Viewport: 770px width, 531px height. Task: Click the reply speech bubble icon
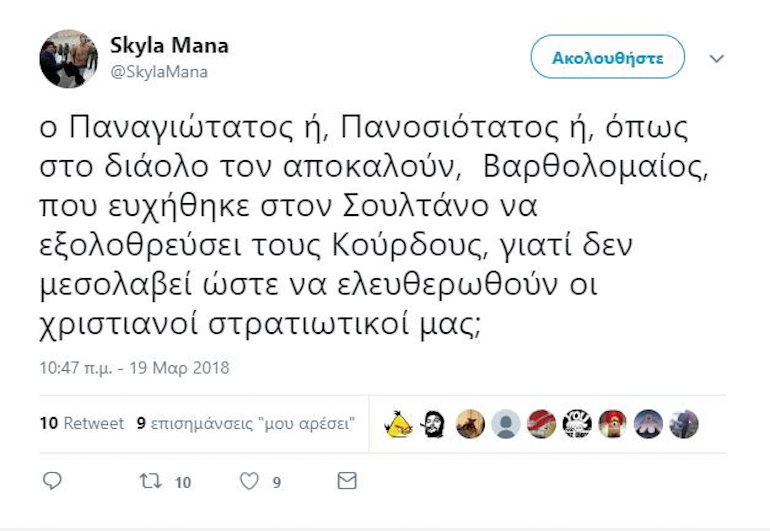click(52, 481)
